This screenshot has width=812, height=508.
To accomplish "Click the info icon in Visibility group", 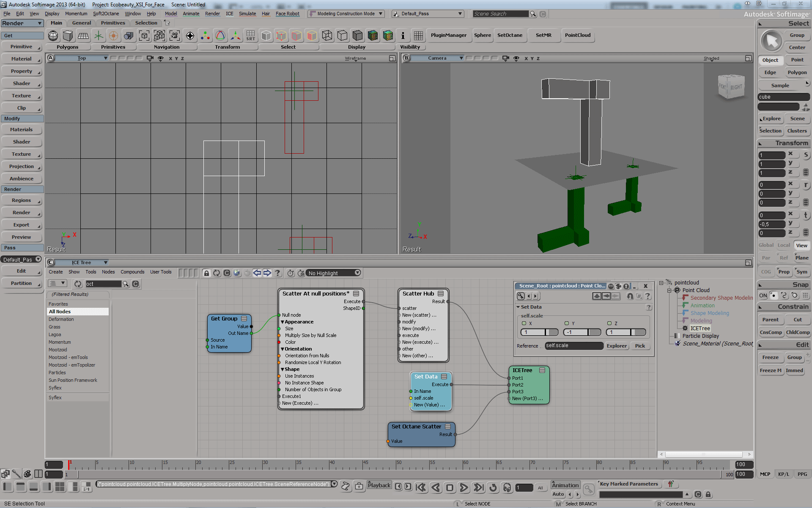I will click(403, 36).
